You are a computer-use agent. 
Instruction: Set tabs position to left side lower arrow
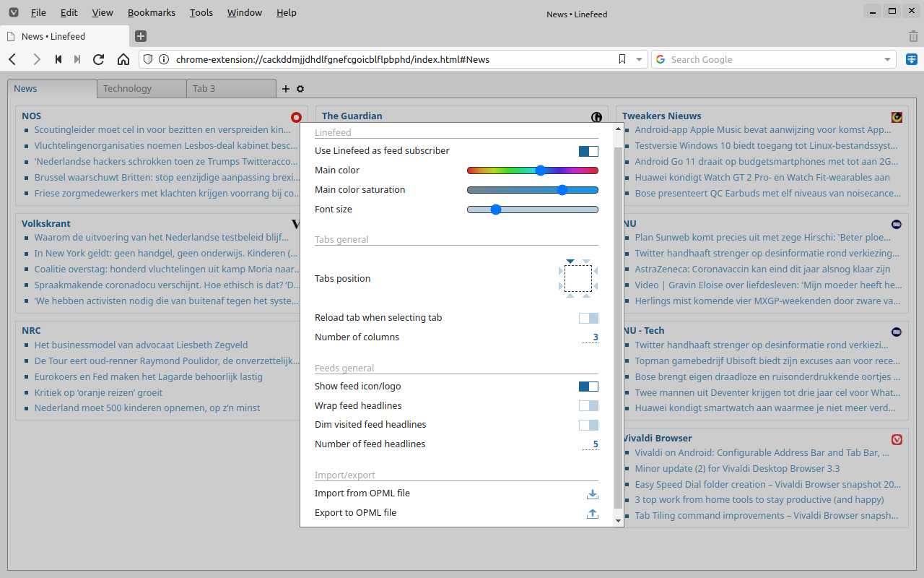(562, 286)
